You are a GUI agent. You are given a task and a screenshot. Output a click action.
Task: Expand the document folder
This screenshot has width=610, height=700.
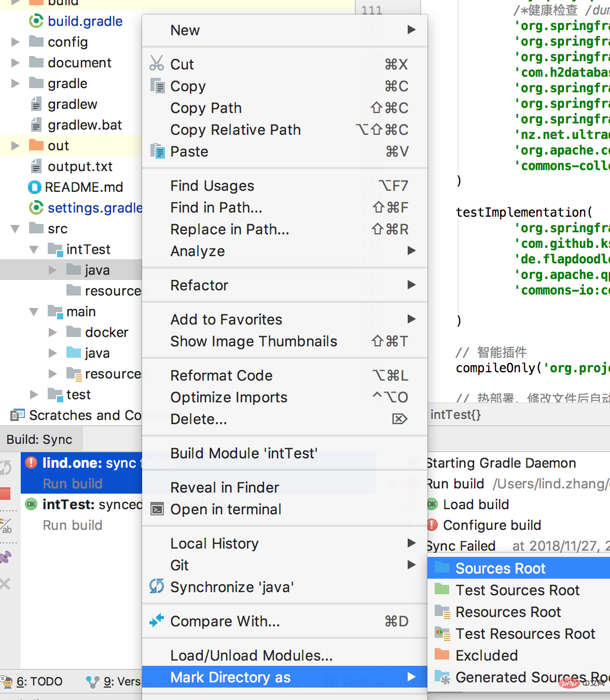click(16, 62)
